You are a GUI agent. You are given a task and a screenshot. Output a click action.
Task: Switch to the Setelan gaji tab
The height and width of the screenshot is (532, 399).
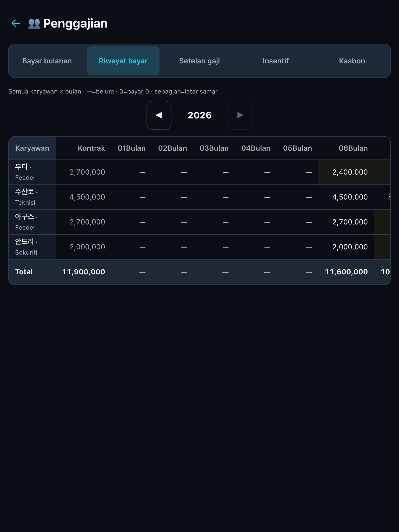(x=199, y=61)
